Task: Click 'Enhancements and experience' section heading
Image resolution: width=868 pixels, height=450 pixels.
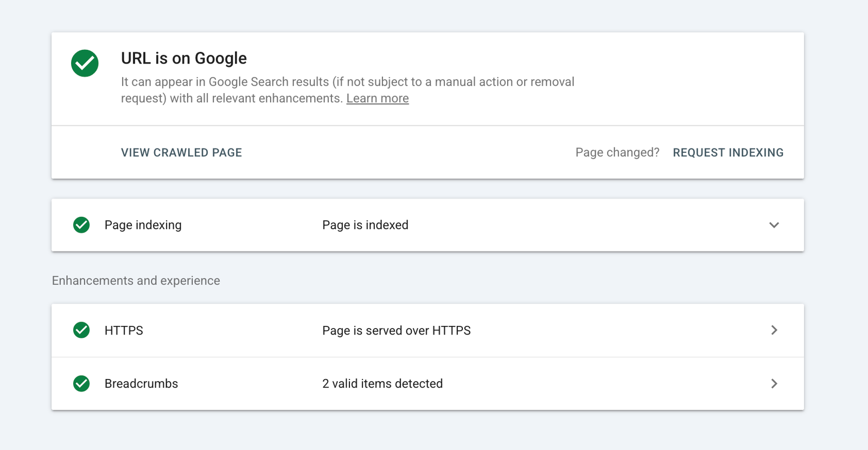Action: 136,280
